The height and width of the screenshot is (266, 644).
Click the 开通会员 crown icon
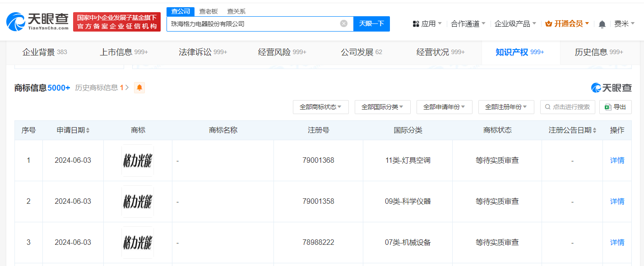pyautogui.click(x=547, y=23)
